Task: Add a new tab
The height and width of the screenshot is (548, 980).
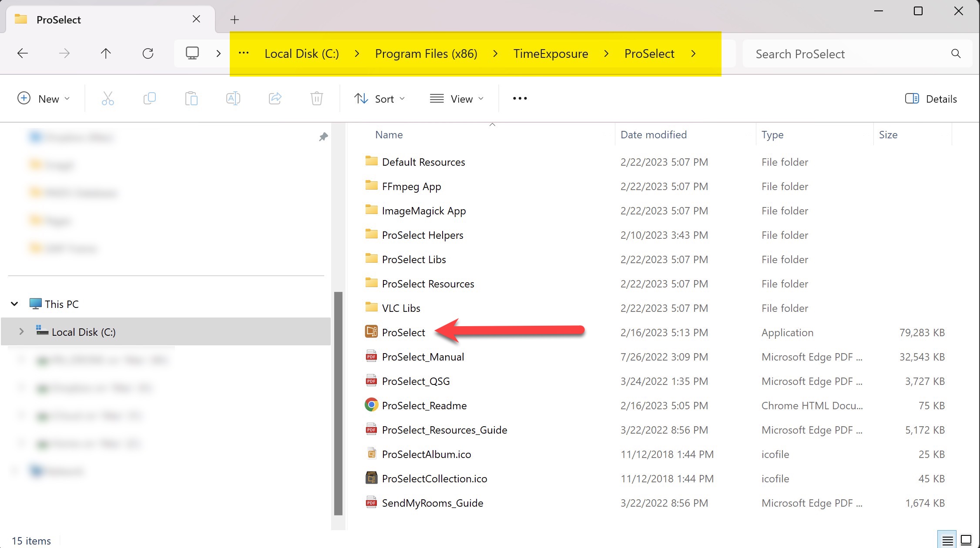Action: click(235, 20)
